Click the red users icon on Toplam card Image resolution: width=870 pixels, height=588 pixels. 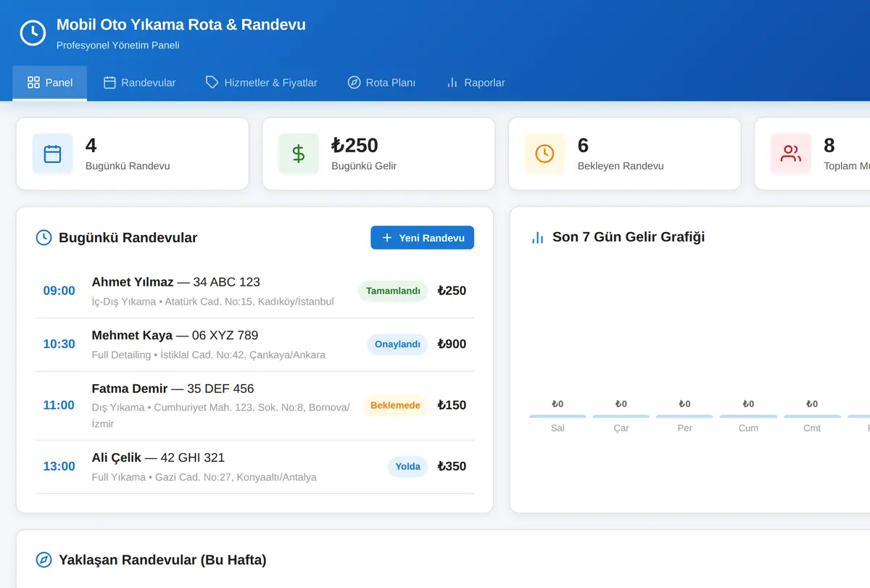pyautogui.click(x=791, y=154)
